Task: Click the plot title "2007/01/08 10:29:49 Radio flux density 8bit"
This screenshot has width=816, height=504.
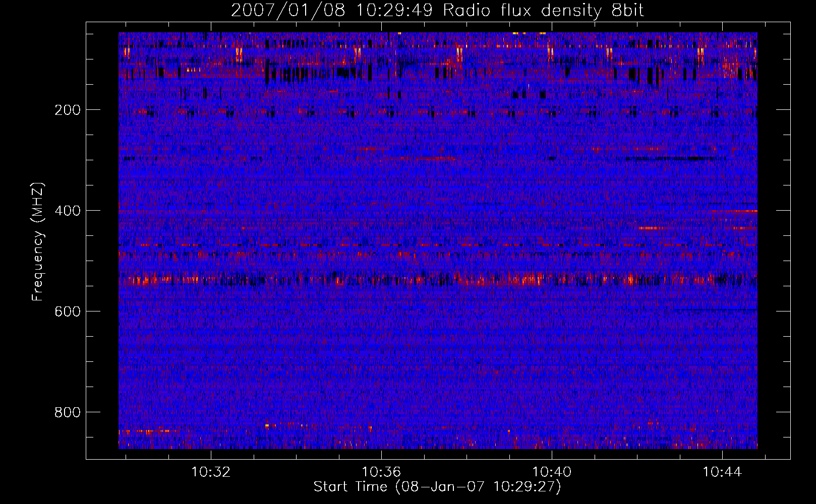Action: [x=437, y=10]
